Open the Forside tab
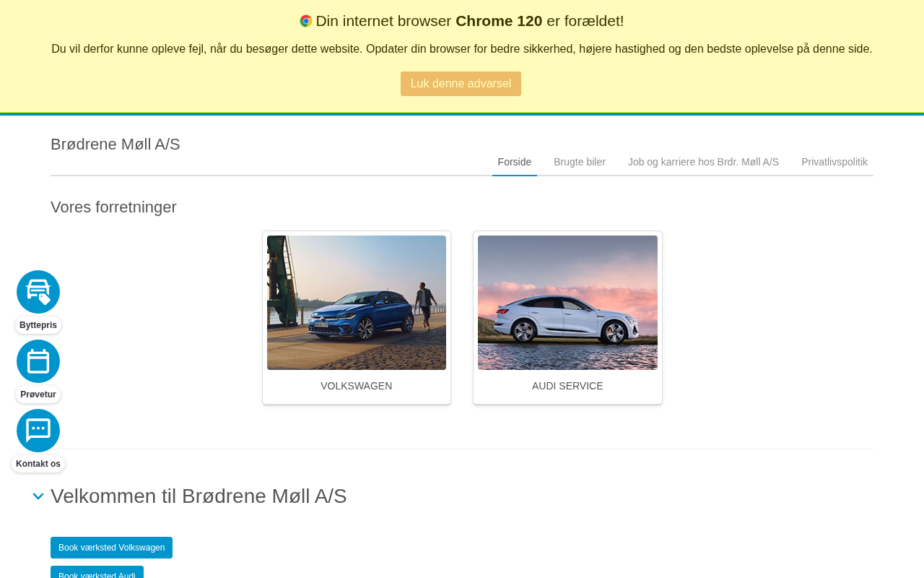924x578 pixels. (x=515, y=163)
